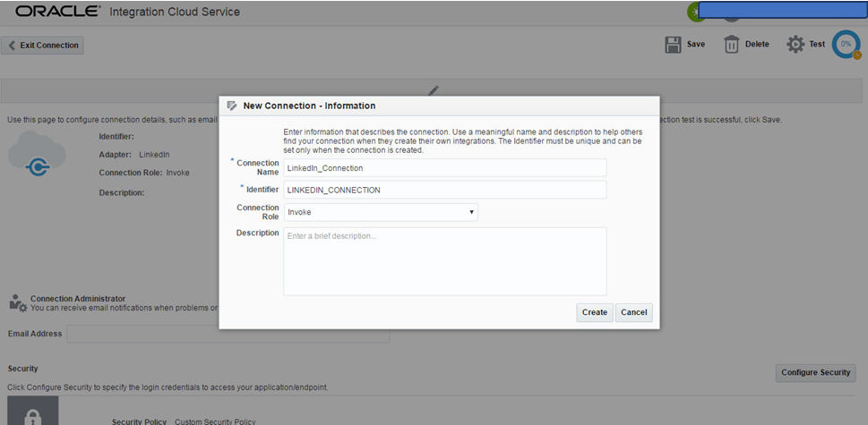The width and height of the screenshot is (868, 425).
Task: Click the 'Integration Cloud Service' header text
Action: (175, 12)
